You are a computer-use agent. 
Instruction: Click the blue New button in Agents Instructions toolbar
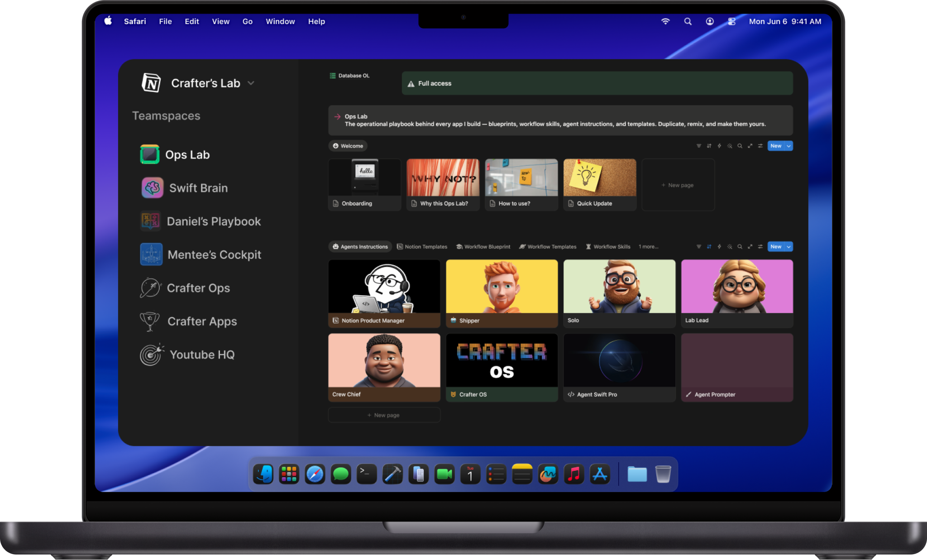tap(776, 247)
